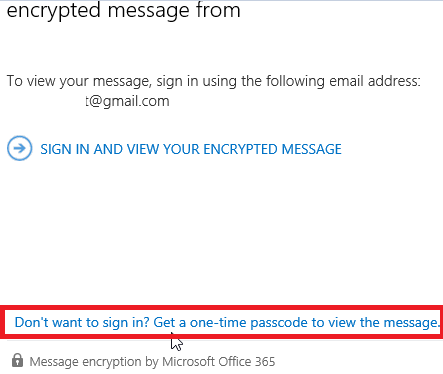Select the one-time passcode link
Viewport: 443px width, 374px height.
point(227,322)
